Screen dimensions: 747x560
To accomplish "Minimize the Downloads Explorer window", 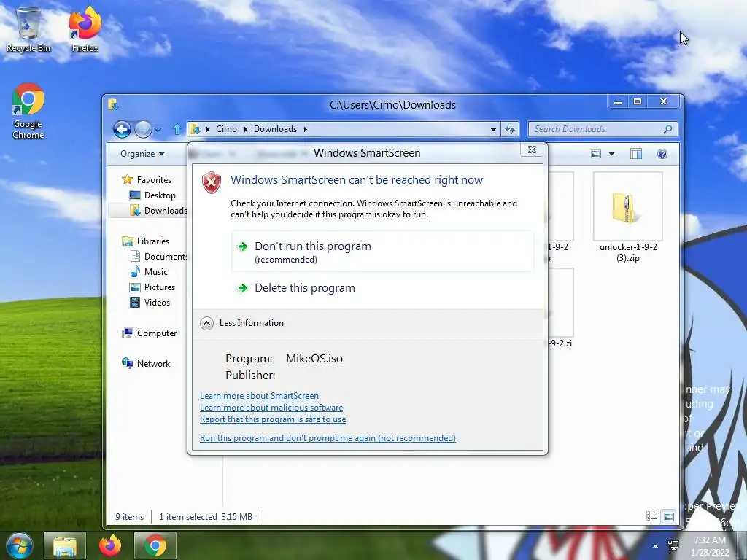I will click(x=618, y=101).
